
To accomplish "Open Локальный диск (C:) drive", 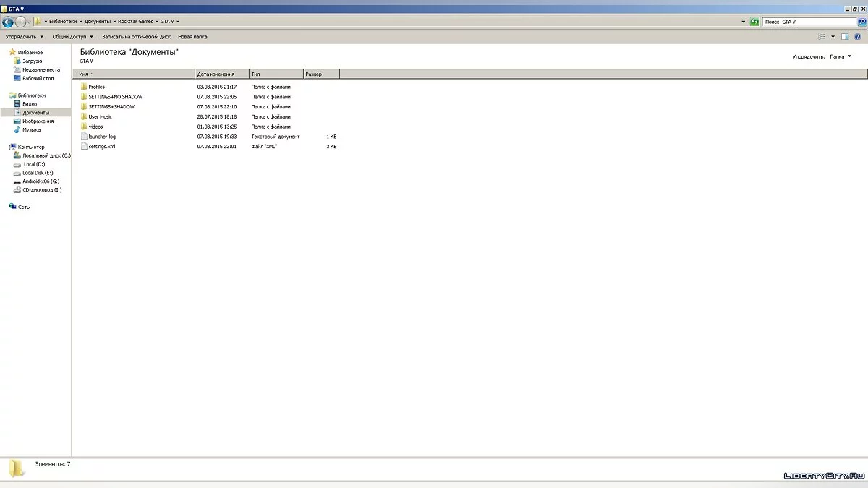I will 42,155.
